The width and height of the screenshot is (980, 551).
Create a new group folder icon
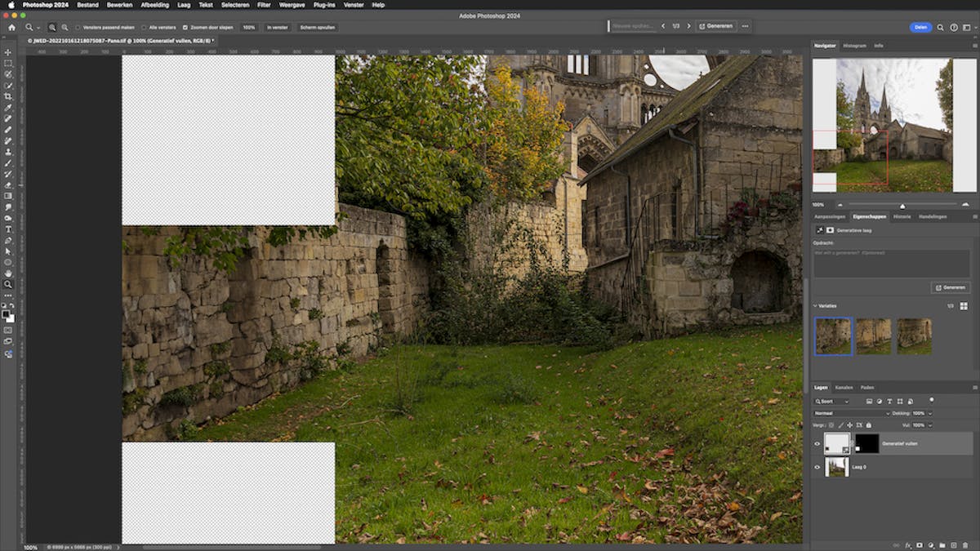click(x=942, y=544)
